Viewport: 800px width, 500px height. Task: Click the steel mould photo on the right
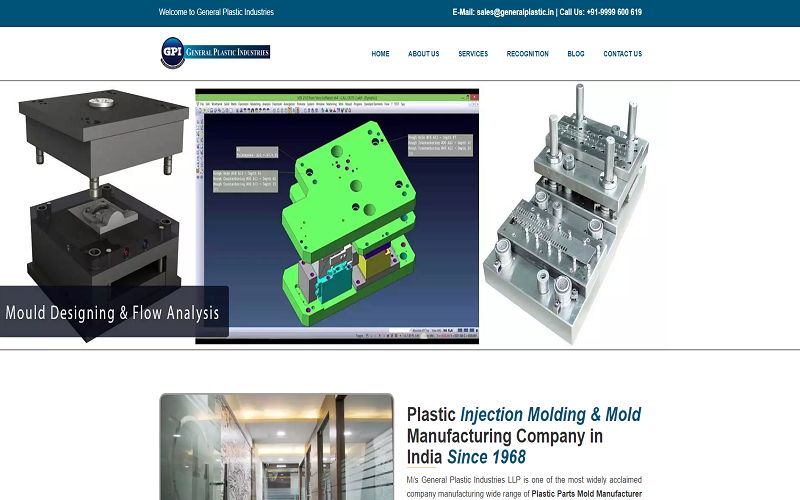point(566,214)
